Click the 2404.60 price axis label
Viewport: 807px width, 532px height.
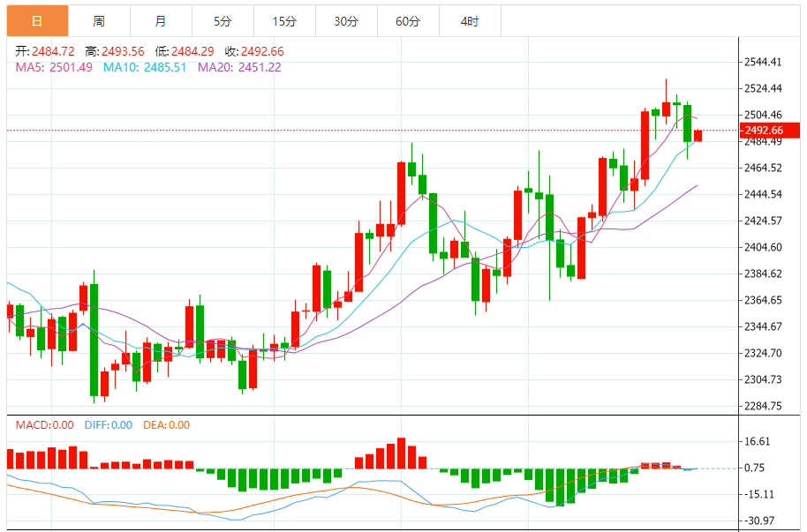[x=763, y=248]
